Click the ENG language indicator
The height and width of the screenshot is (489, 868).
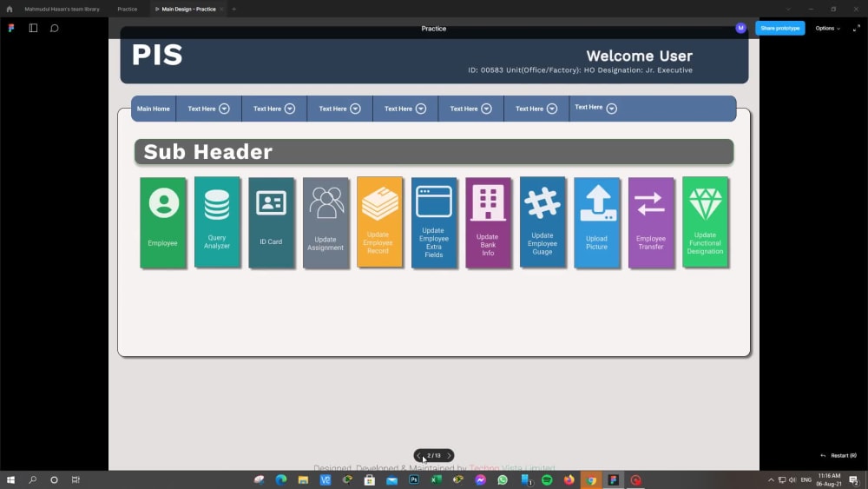806,479
